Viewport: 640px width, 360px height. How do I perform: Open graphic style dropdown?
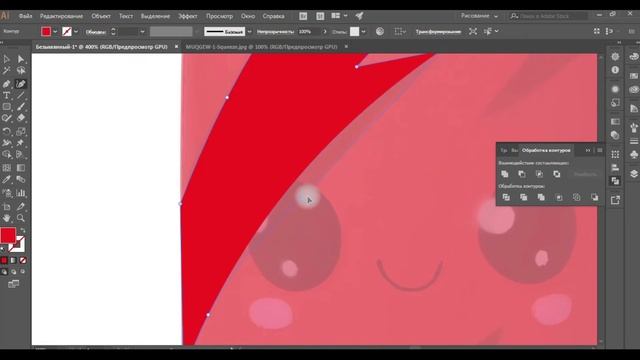click(x=363, y=31)
